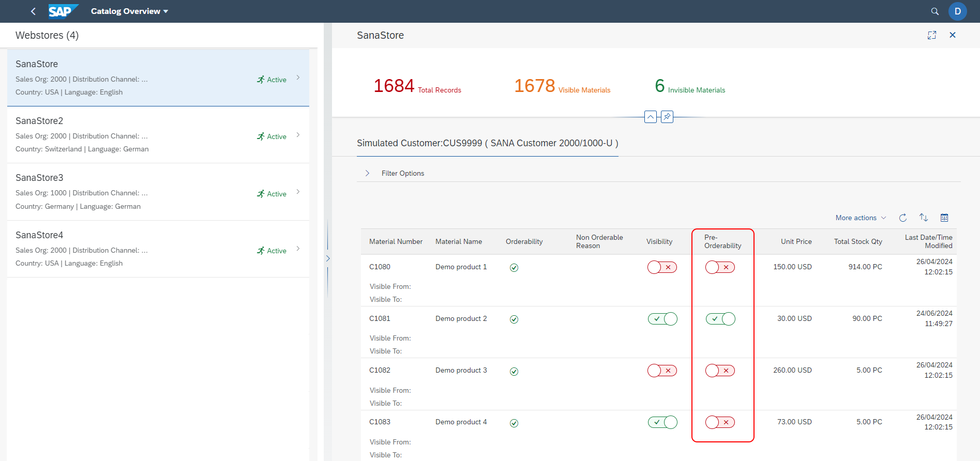Screen dimensions: 980x461
Task: Click the SAP logo
Action: coord(63,11)
